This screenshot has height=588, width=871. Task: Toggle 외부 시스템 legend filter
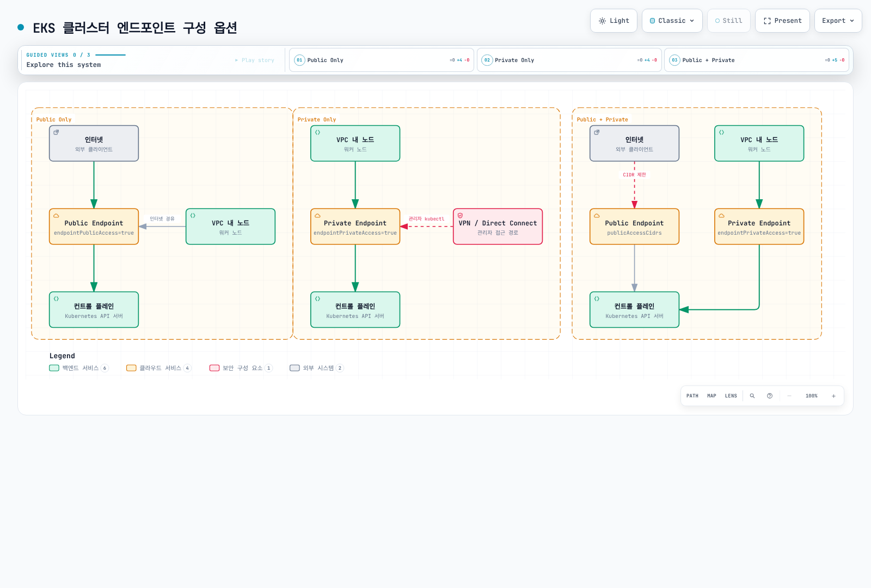[x=317, y=368]
